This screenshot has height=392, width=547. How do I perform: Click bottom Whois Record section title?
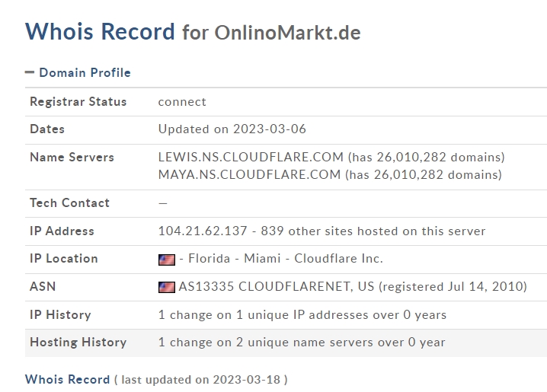(67, 379)
